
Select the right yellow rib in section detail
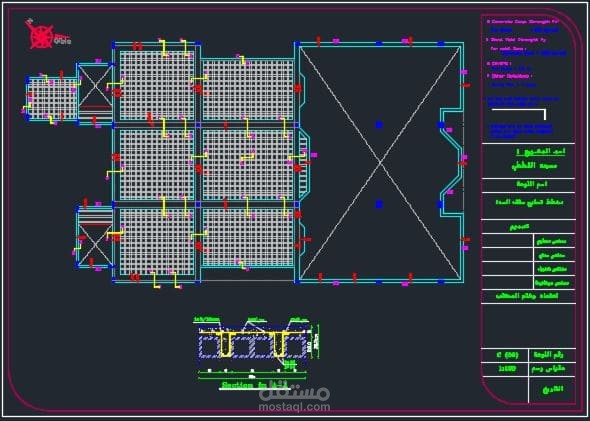click(278, 344)
